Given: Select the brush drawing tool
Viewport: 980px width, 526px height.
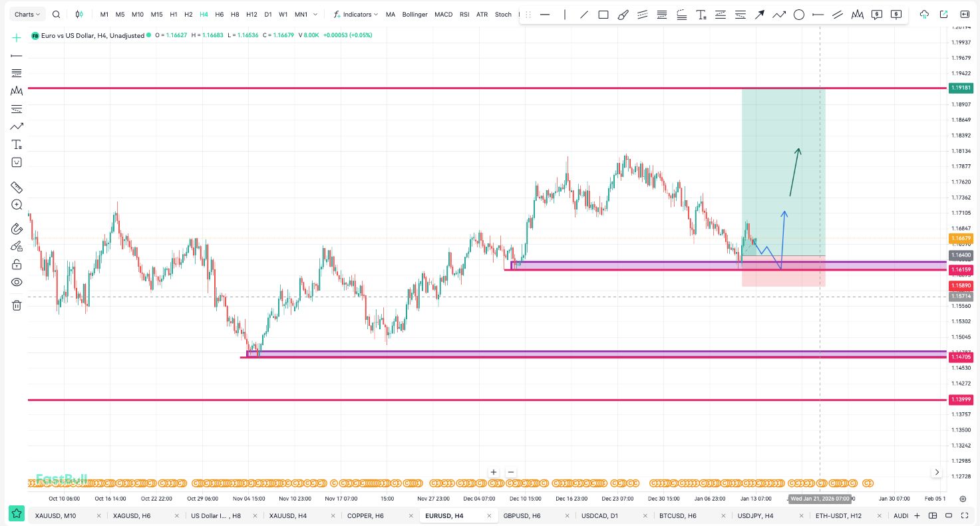Looking at the screenshot, I should [x=623, y=15].
